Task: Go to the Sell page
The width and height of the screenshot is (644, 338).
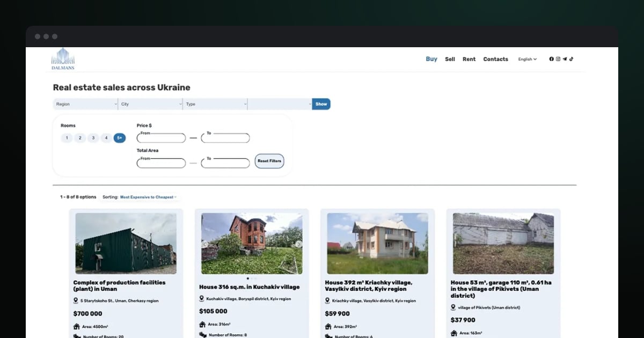Action: point(450,59)
